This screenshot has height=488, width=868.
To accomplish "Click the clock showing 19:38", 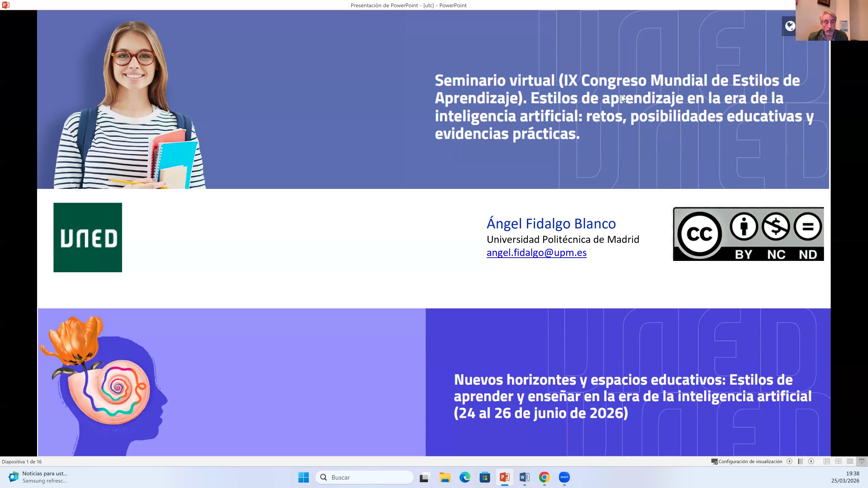I will tap(852, 474).
